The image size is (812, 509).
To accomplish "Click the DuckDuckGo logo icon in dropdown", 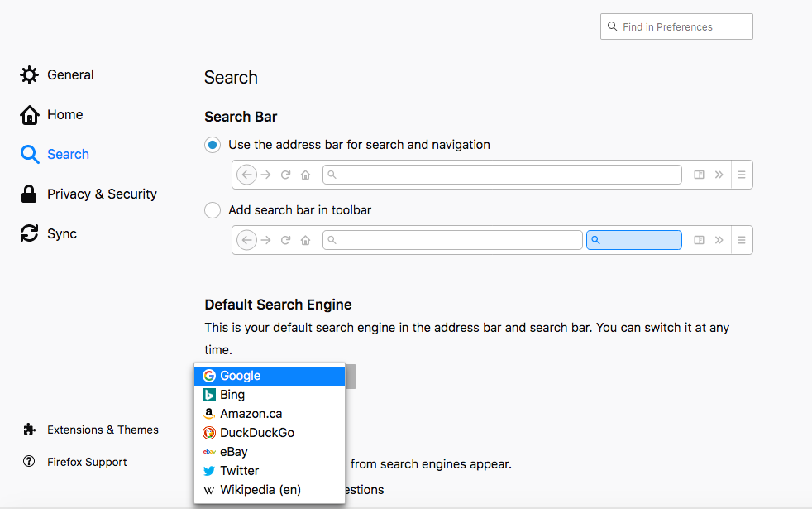I will click(x=209, y=433).
